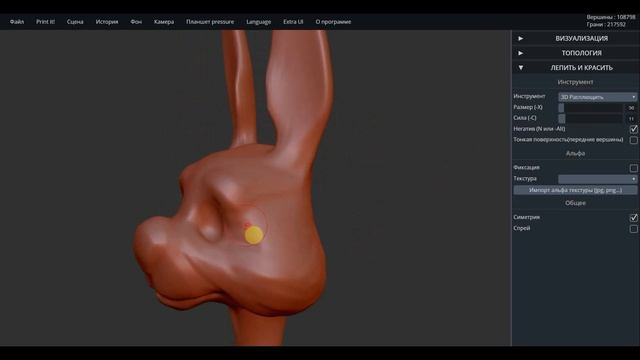640x360 pixels.
Task: Open the Файл menu
Action: click(17, 22)
